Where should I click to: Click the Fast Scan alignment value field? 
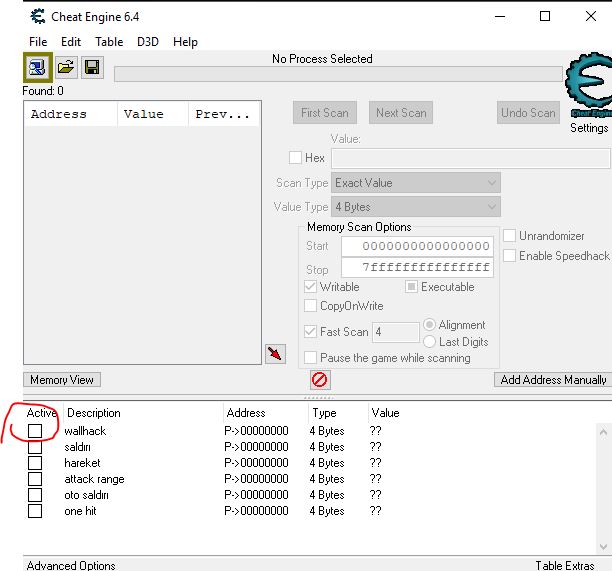pos(395,332)
